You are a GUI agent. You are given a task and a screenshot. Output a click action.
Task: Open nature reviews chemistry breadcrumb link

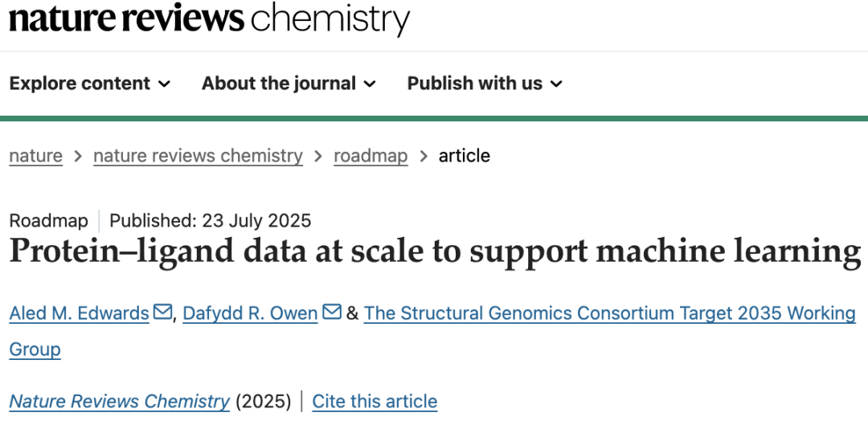pyautogui.click(x=199, y=156)
